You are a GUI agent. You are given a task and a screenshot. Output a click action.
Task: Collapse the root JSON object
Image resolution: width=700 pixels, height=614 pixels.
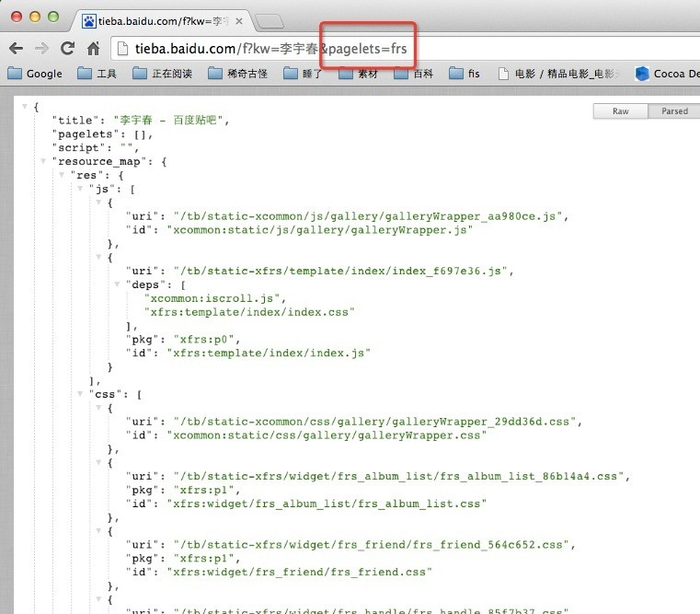(x=25, y=108)
